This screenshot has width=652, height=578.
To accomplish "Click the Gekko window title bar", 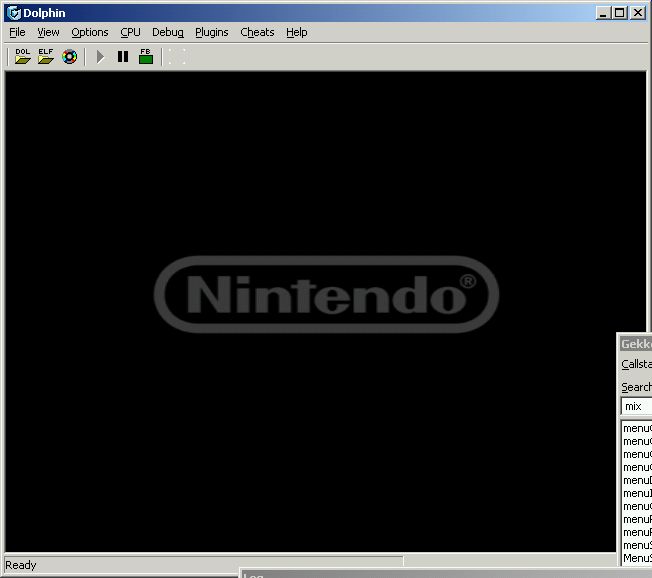I will [635, 344].
